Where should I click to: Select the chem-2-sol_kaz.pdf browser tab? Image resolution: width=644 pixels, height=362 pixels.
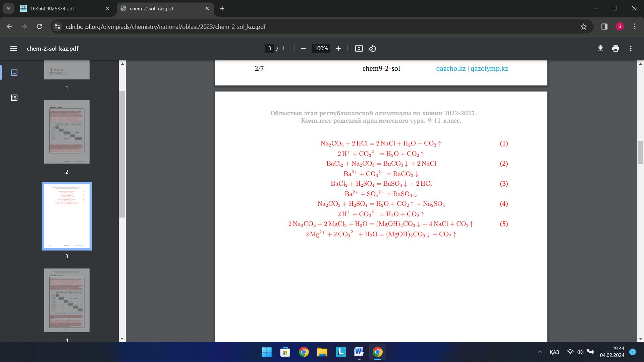click(x=164, y=9)
